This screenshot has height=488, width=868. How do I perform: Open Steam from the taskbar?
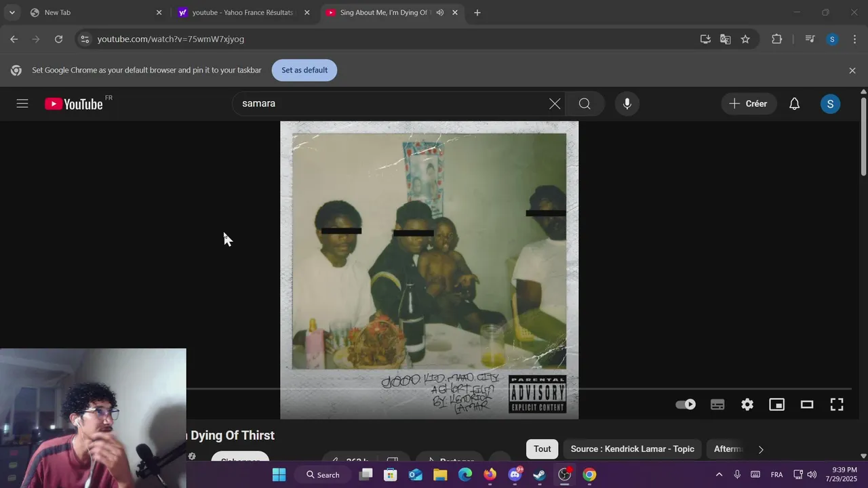click(540, 474)
